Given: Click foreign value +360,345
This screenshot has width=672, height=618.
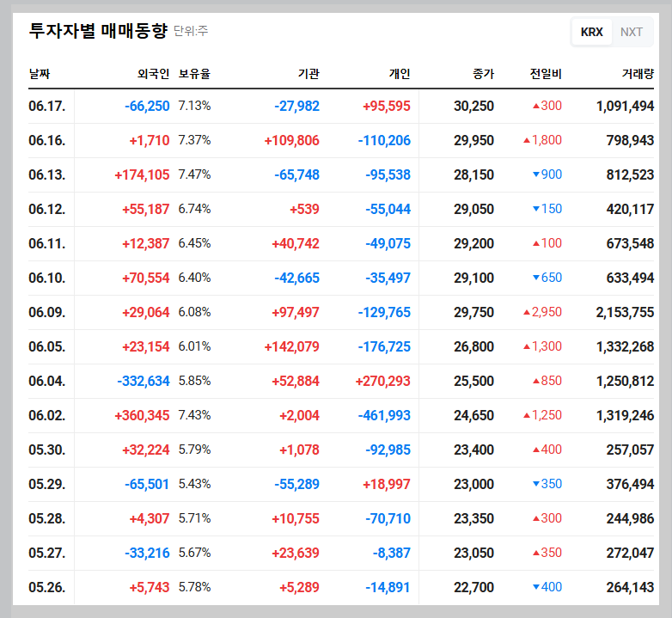Looking at the screenshot, I should point(142,415).
